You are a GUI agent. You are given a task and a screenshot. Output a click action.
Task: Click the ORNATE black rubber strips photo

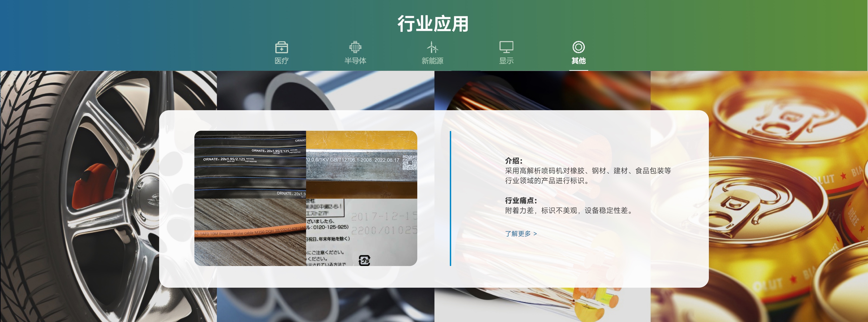(250, 165)
